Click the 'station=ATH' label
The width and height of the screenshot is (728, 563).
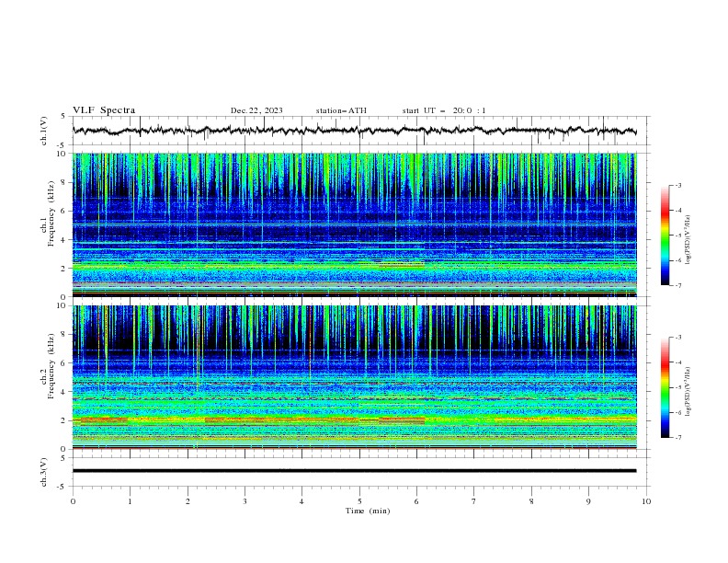pyautogui.click(x=341, y=110)
